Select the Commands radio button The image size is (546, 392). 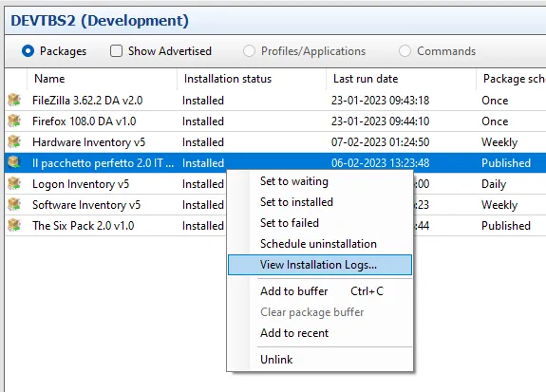coord(405,51)
